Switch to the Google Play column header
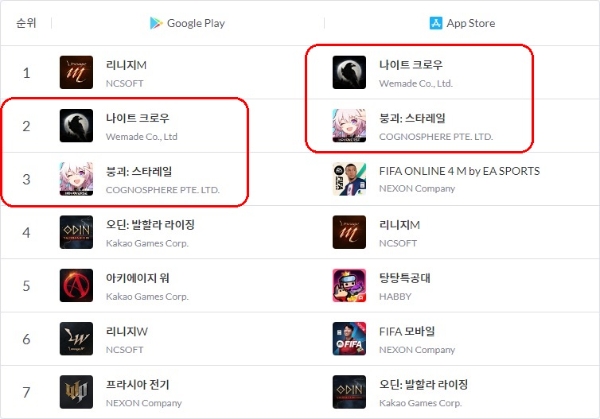 pyautogui.click(x=187, y=23)
